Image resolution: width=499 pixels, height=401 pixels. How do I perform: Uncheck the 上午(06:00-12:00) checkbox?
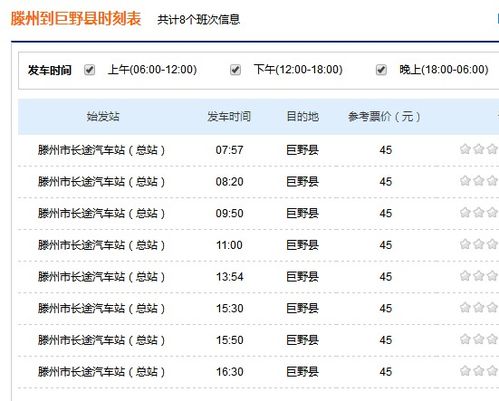pyautogui.click(x=89, y=70)
